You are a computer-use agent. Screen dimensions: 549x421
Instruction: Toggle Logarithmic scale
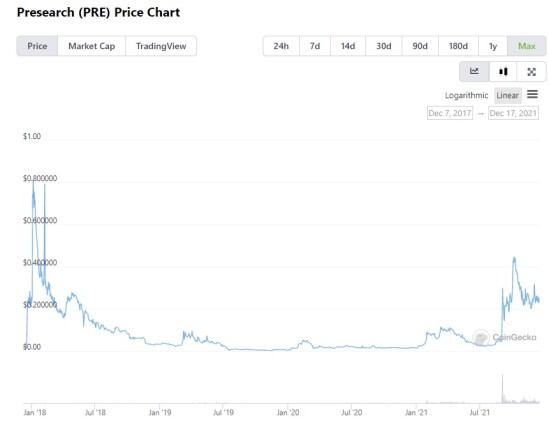466,95
